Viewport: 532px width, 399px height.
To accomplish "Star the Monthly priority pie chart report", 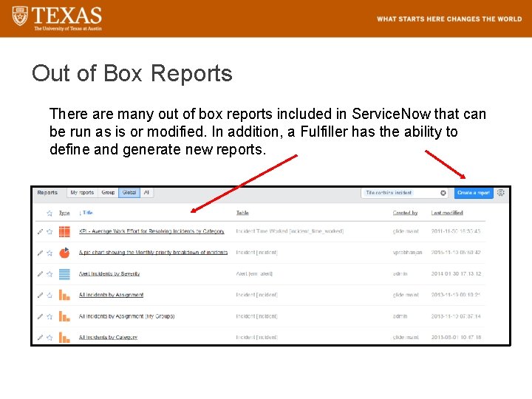I will 50,253.
